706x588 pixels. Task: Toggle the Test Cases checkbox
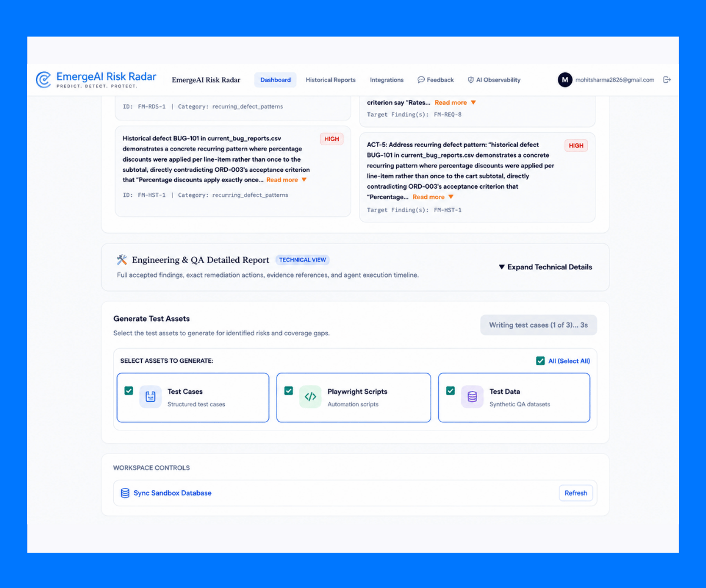[129, 390]
